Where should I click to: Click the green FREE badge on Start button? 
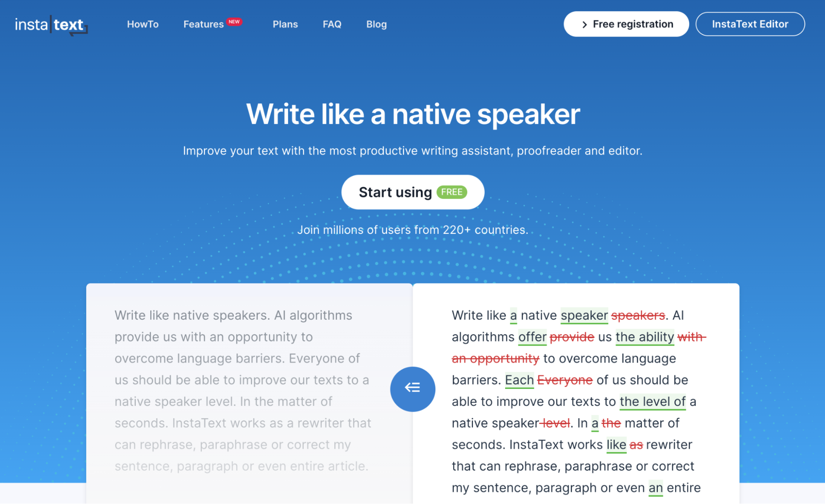(x=452, y=191)
